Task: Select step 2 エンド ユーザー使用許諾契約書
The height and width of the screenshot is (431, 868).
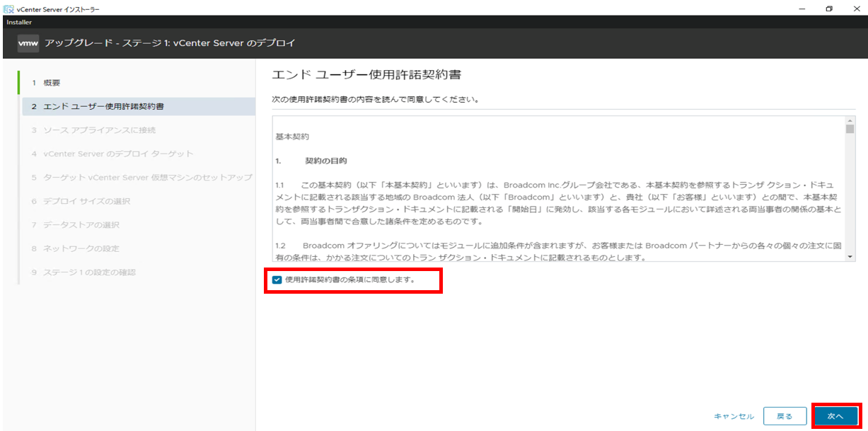Action: pos(137,106)
